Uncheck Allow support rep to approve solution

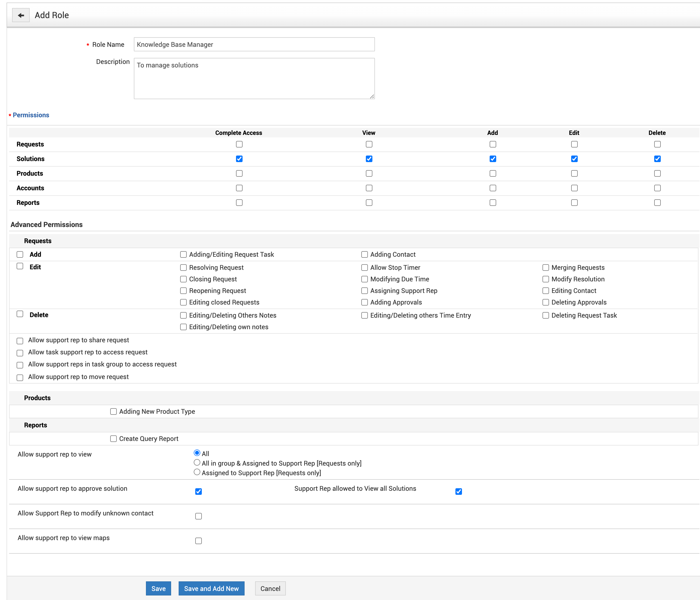tap(198, 492)
